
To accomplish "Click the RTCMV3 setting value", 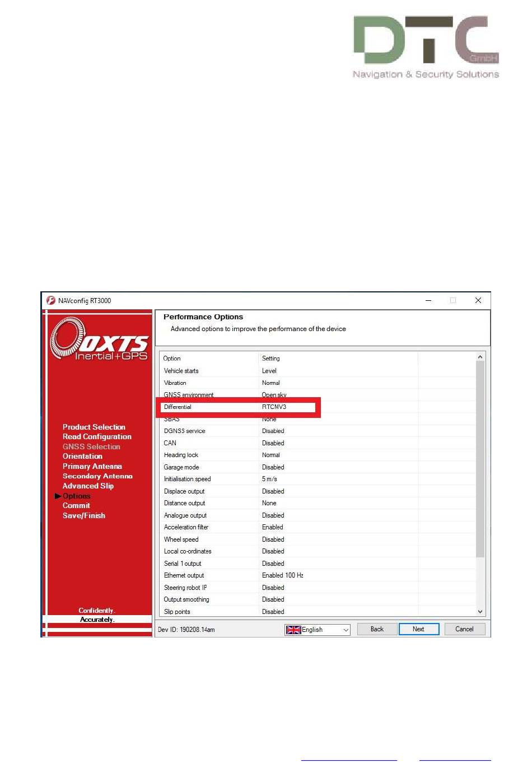I will (x=274, y=407).
